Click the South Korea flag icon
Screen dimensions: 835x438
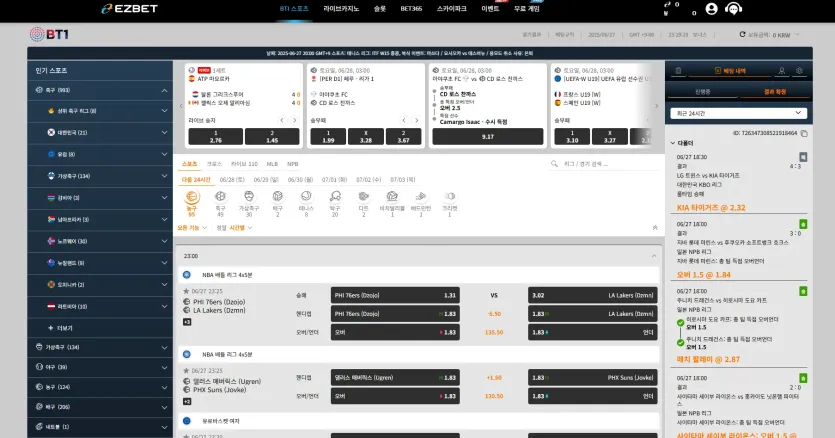[x=51, y=132]
